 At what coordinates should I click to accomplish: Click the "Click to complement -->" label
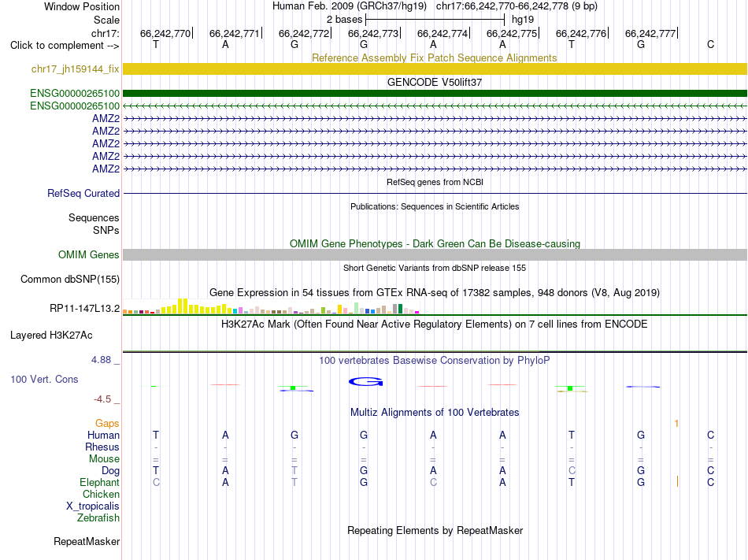65,46
